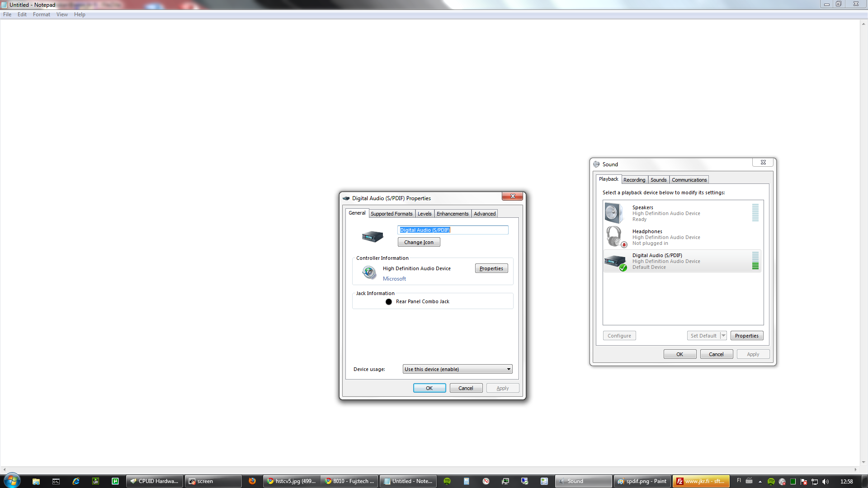Open the Device usage dropdown
Screen dimensions: 868x488
point(458,369)
